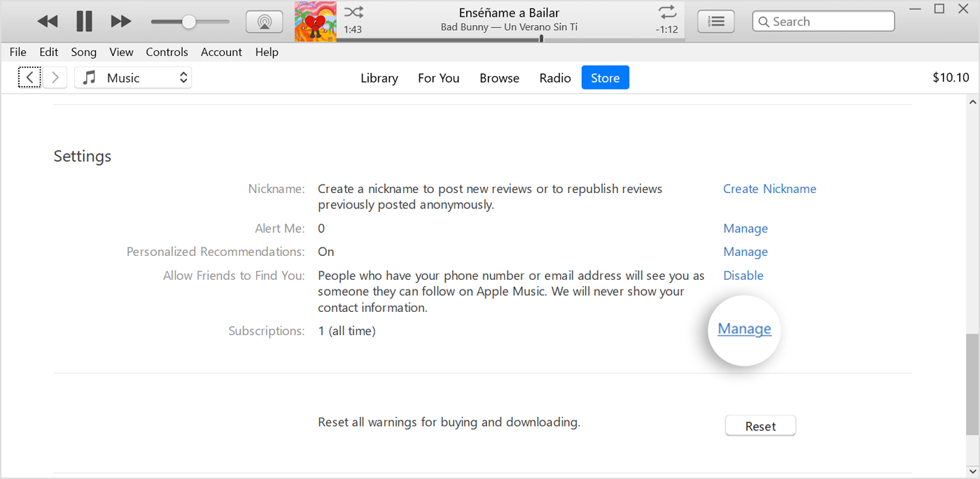The height and width of the screenshot is (479, 980).
Task: Adjust the volume slider
Action: click(x=189, y=21)
